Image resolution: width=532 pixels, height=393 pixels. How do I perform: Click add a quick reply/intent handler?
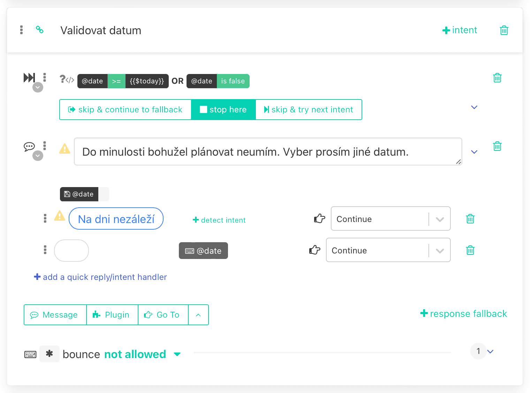[100, 277]
